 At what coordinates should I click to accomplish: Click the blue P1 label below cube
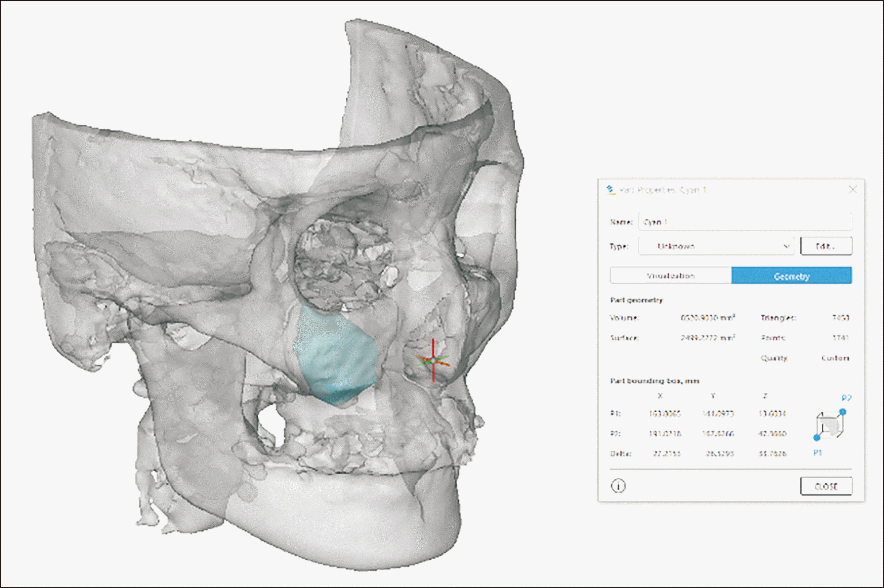pos(818,453)
